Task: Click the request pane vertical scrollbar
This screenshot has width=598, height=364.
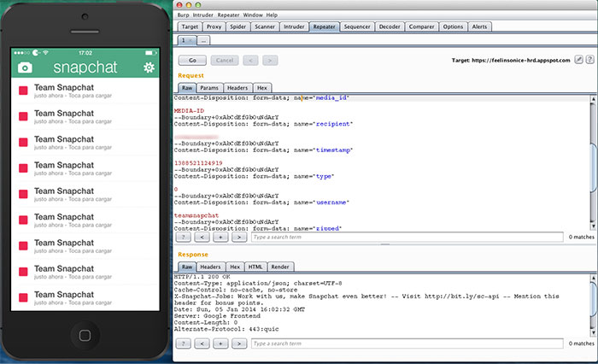Action: 593,163
